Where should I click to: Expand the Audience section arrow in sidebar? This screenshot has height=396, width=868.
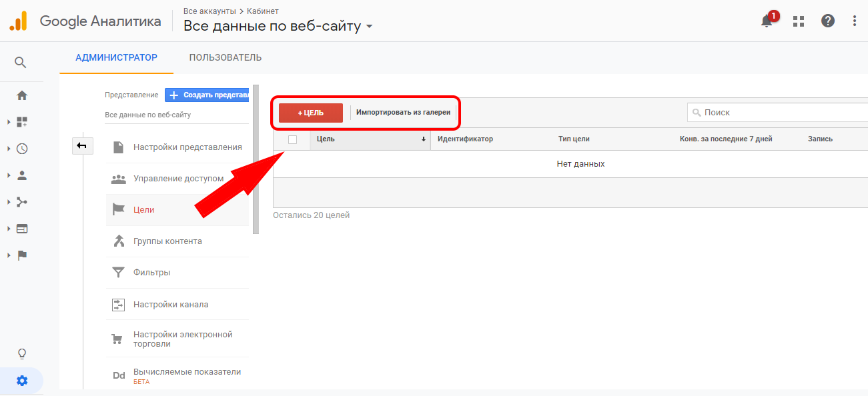point(9,175)
